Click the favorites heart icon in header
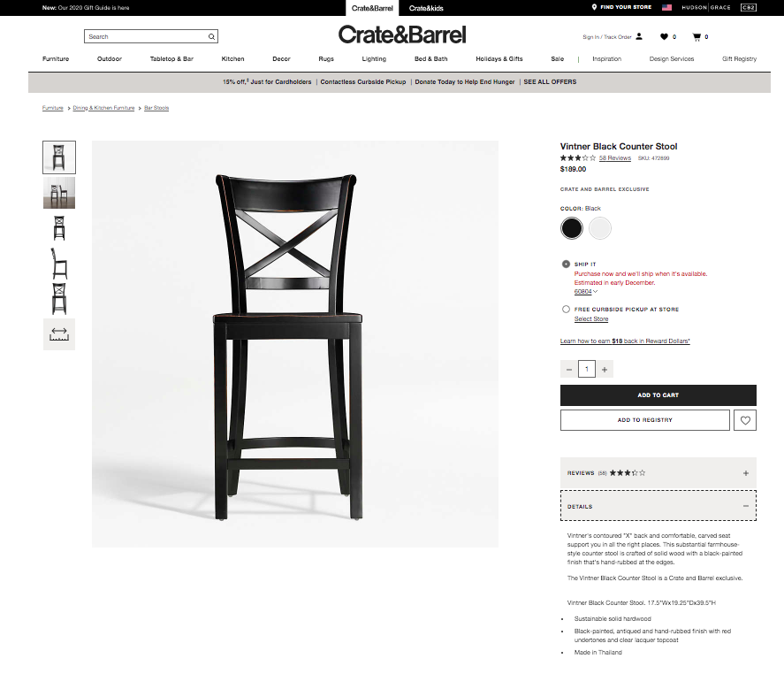 [664, 36]
